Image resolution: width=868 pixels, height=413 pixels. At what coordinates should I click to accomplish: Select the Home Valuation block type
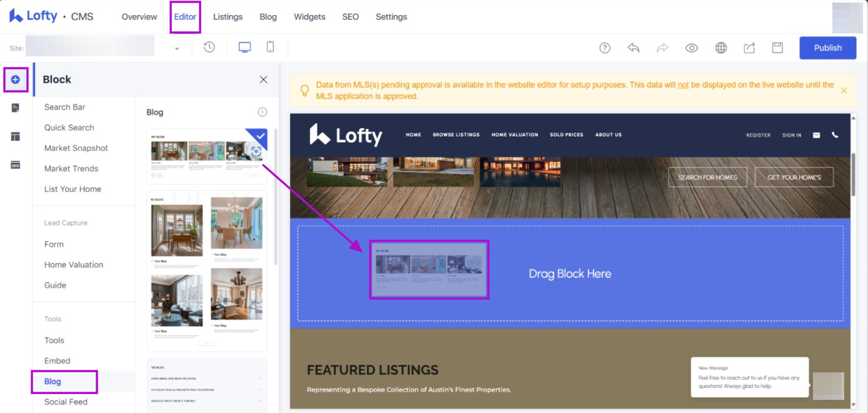coord(74,265)
